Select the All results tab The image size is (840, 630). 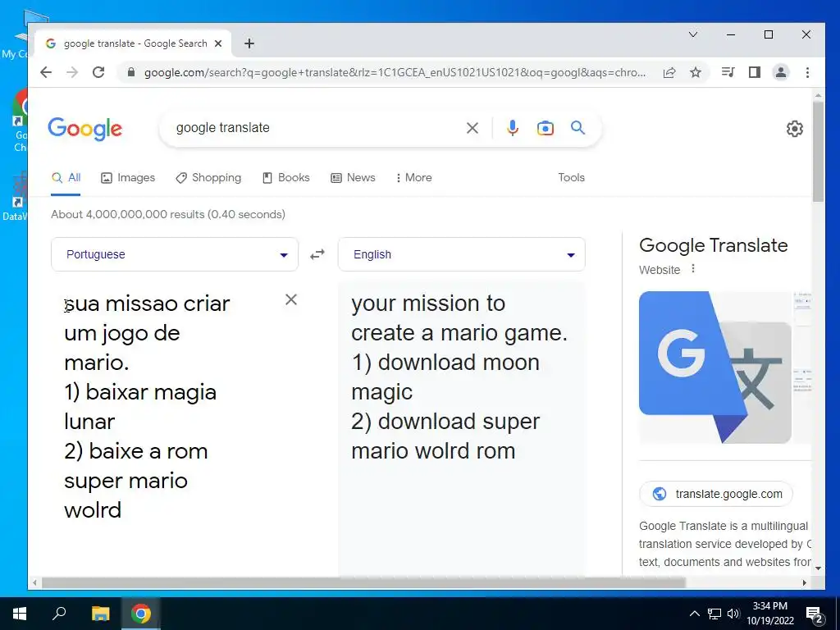click(x=66, y=178)
